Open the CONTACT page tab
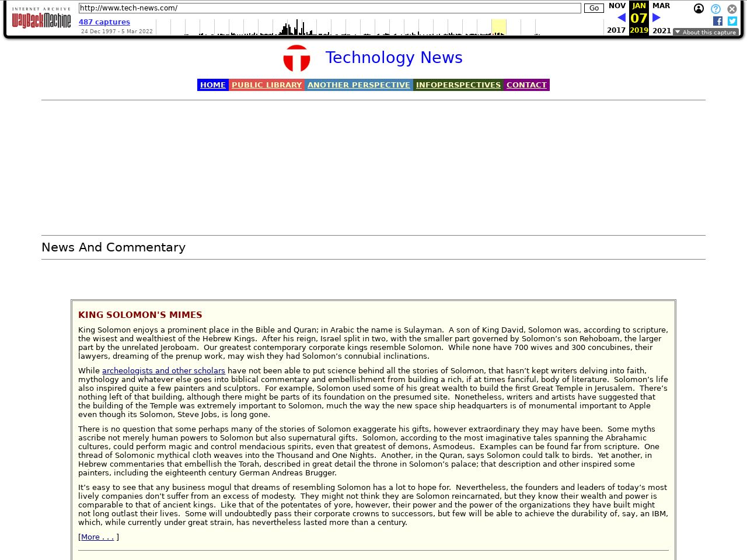The height and width of the screenshot is (560, 747). (x=526, y=85)
